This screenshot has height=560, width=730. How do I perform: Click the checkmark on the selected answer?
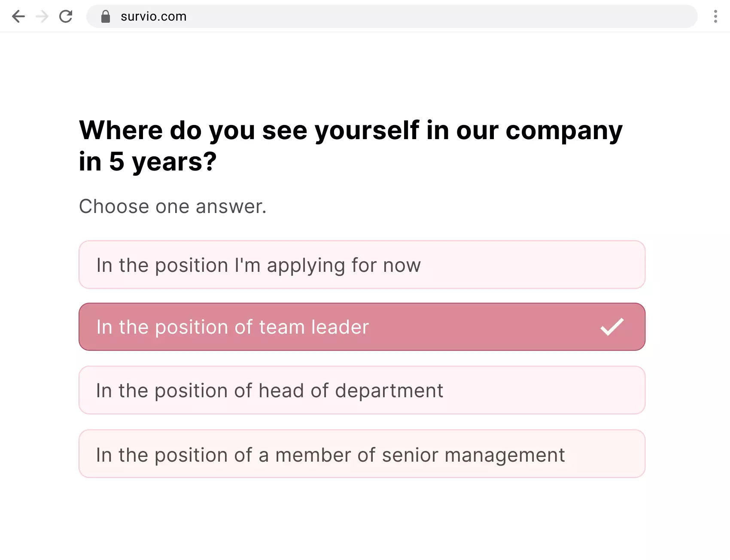click(611, 327)
